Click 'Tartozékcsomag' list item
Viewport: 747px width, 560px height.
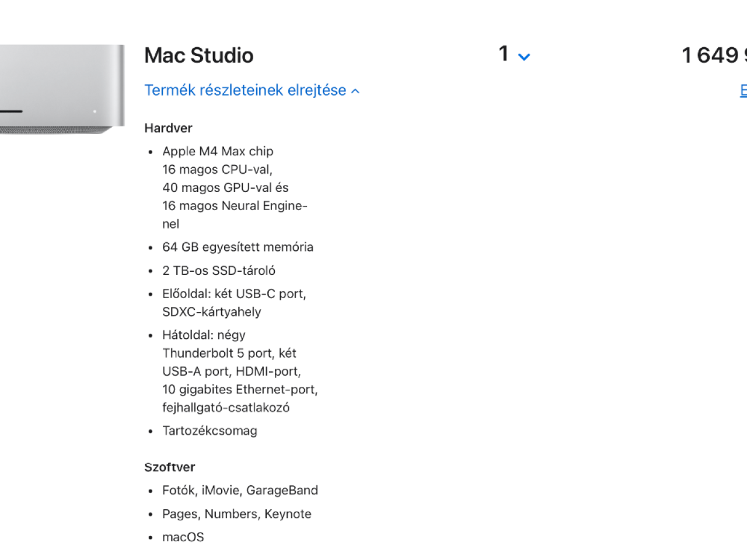click(210, 430)
